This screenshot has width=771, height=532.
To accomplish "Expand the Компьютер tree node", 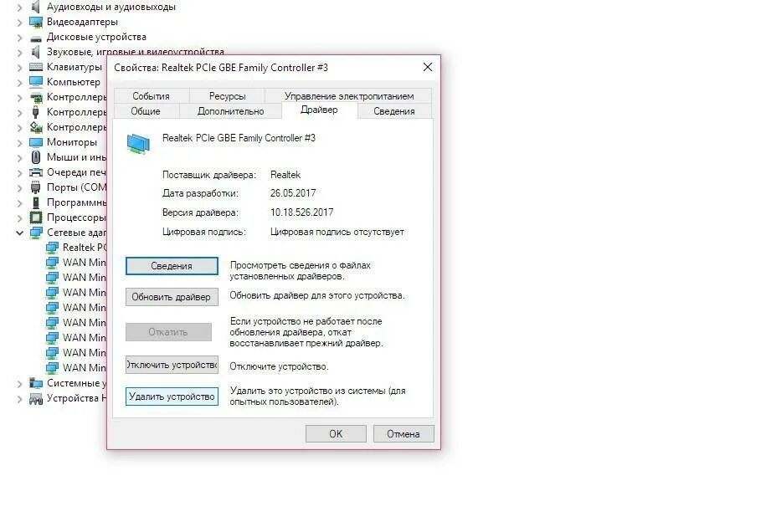I will 19,83.
